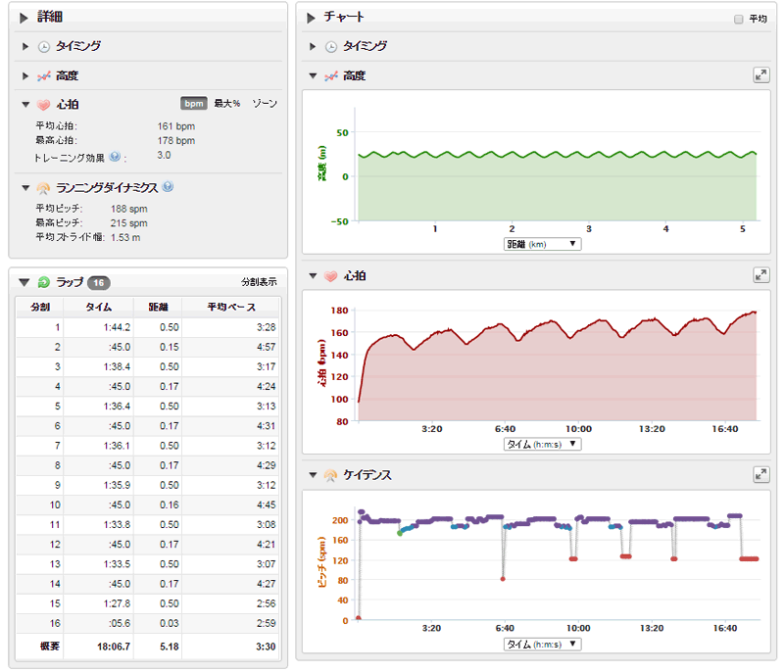The height and width of the screenshot is (672, 784).
Task: Click the help icon next to トレーニング効果
Action: [x=115, y=156]
